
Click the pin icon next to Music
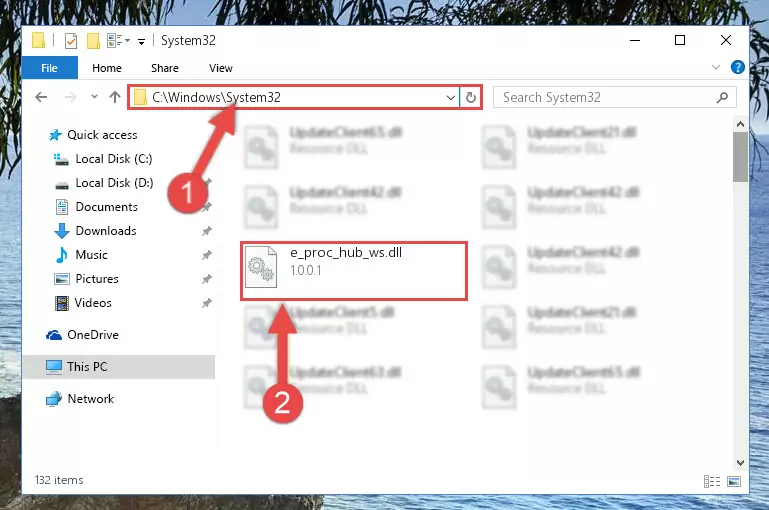click(207, 255)
